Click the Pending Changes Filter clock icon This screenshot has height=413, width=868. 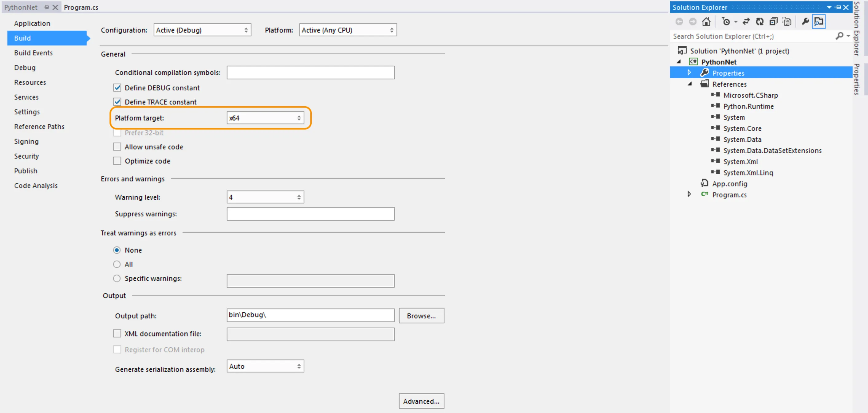726,22
